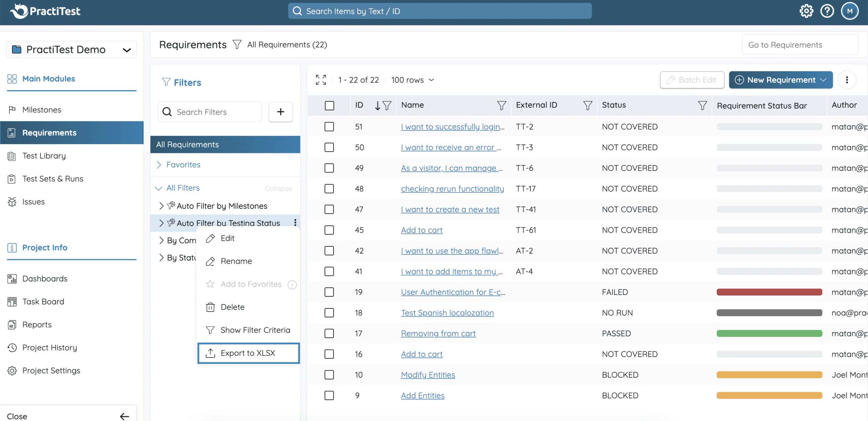Screen dimensions: 868x421
Task: Select the All Requirements filter
Action: tap(225, 145)
